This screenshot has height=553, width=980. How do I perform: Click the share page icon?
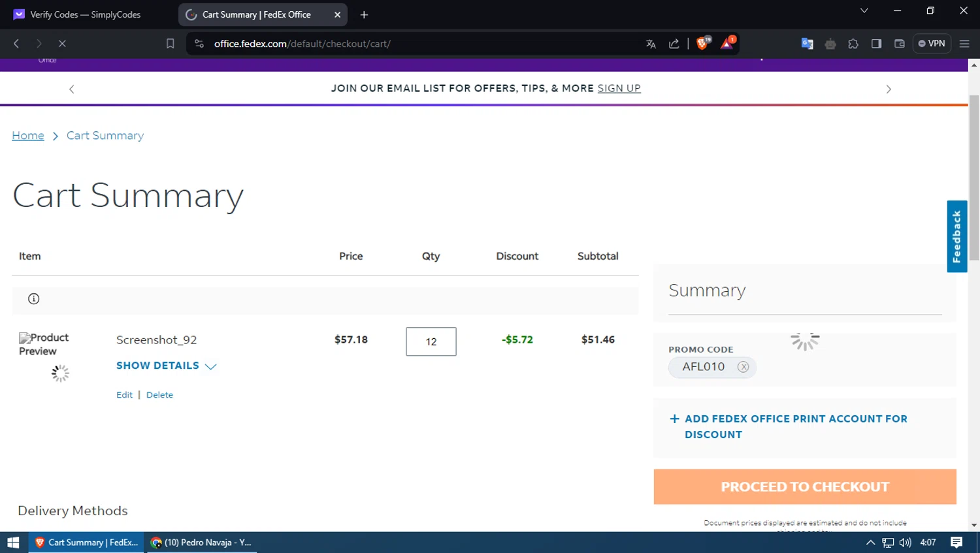[674, 44]
